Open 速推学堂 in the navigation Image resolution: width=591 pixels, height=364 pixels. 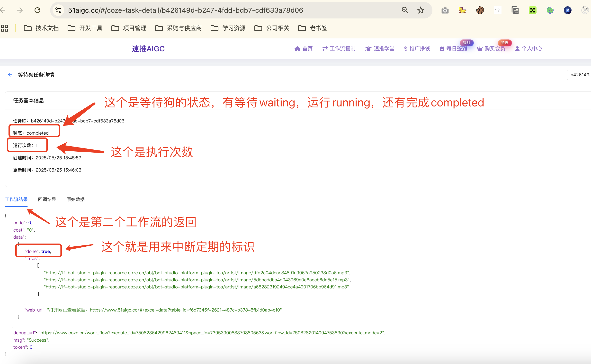pyautogui.click(x=380, y=49)
